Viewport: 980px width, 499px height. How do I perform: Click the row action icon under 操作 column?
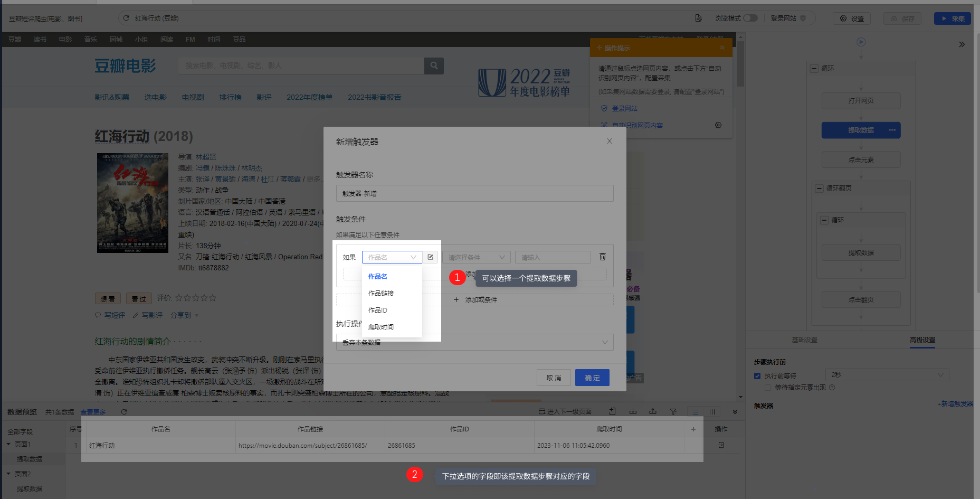[x=721, y=445]
